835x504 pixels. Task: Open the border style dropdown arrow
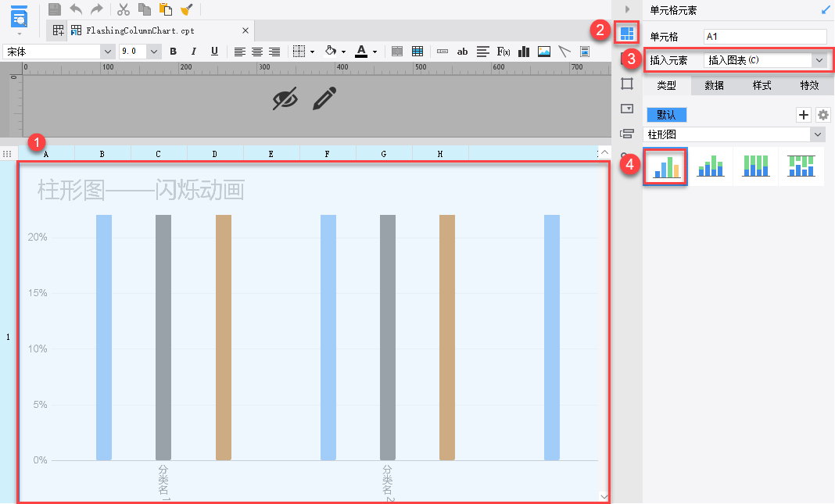pos(312,52)
